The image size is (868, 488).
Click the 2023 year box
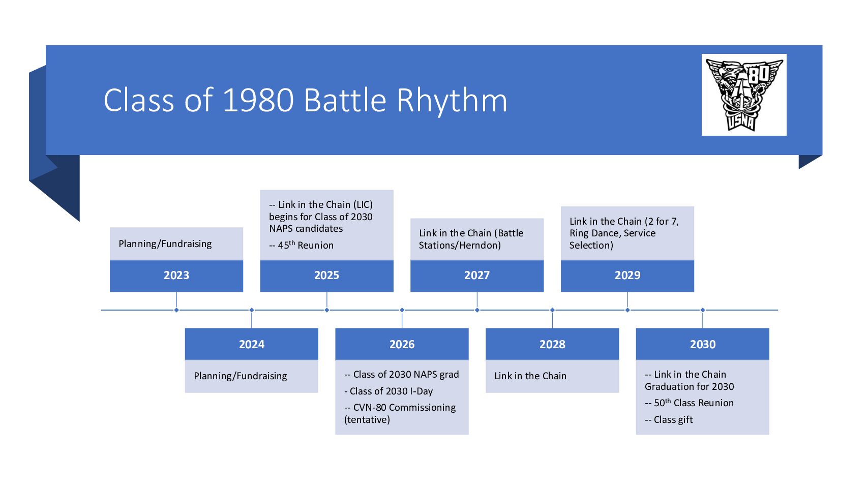click(x=176, y=276)
